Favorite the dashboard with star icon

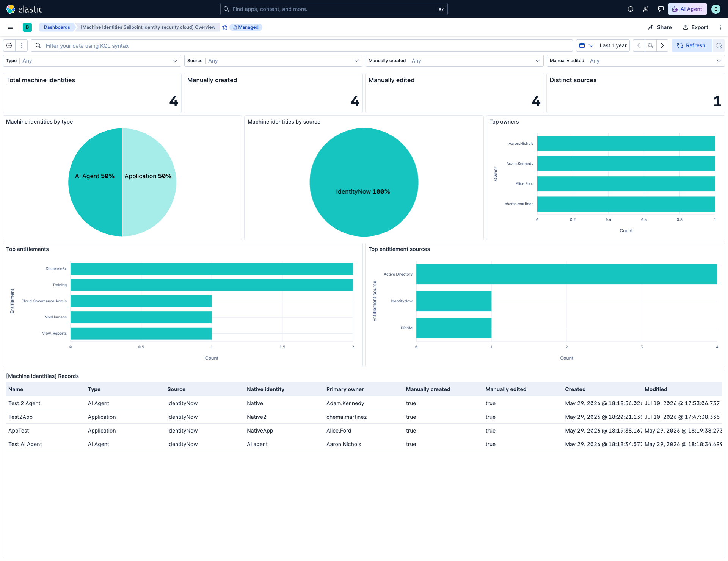[x=225, y=27]
